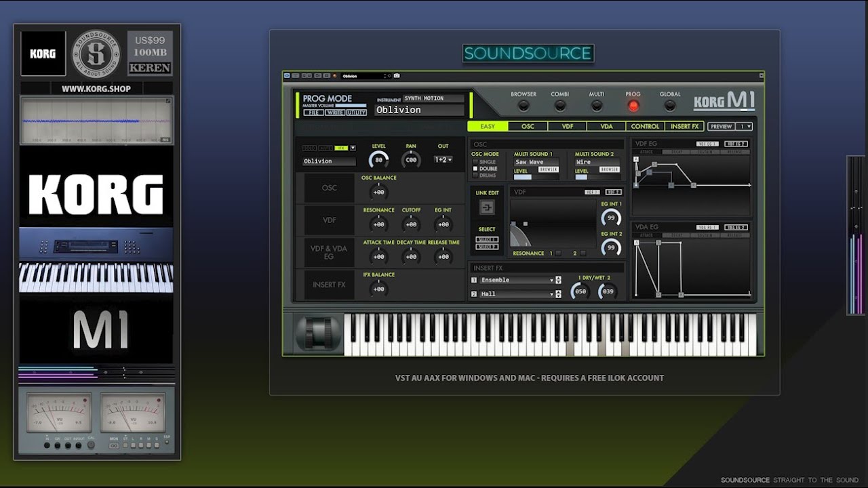Open the Ensemble insert effect dropdown
The image size is (868, 488).
(517, 280)
